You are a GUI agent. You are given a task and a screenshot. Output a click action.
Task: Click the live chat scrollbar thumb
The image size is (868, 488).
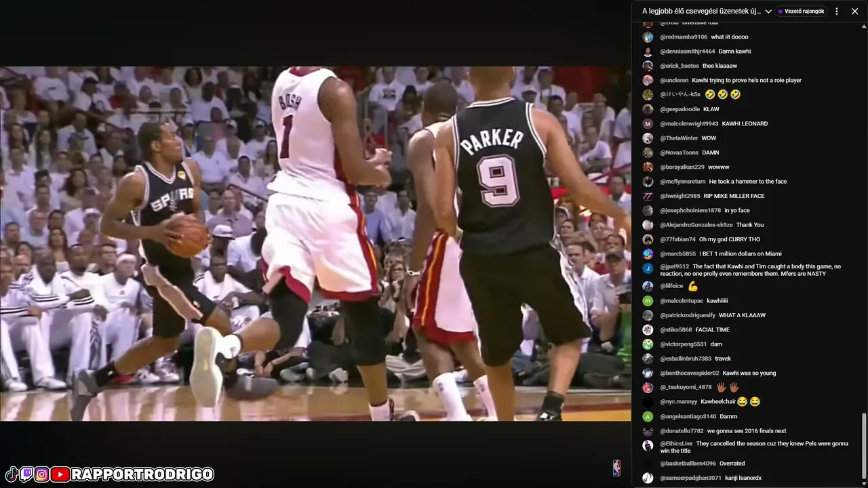click(863, 447)
